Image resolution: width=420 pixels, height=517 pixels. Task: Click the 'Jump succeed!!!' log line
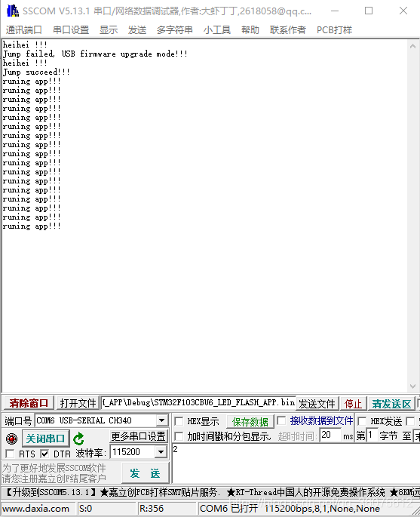pyautogui.click(x=36, y=72)
